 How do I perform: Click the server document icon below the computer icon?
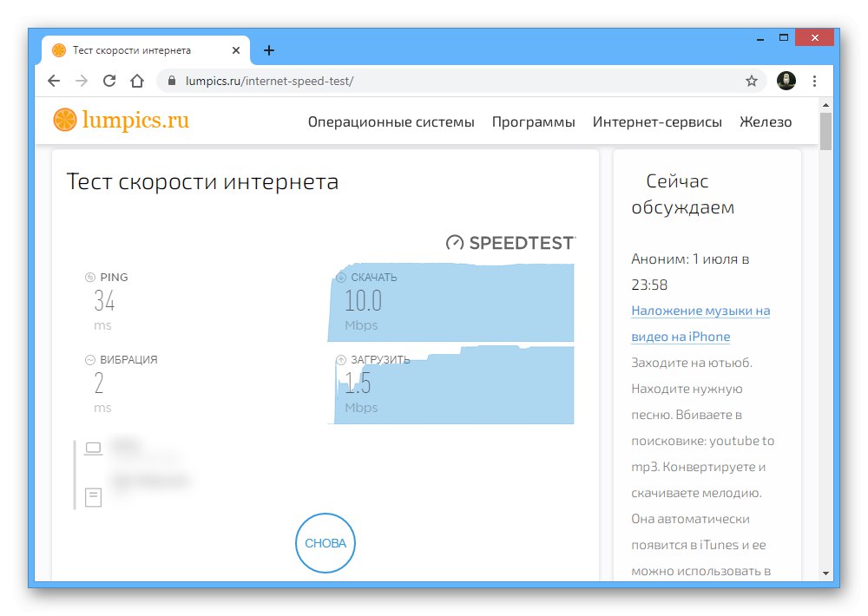pyautogui.click(x=92, y=497)
